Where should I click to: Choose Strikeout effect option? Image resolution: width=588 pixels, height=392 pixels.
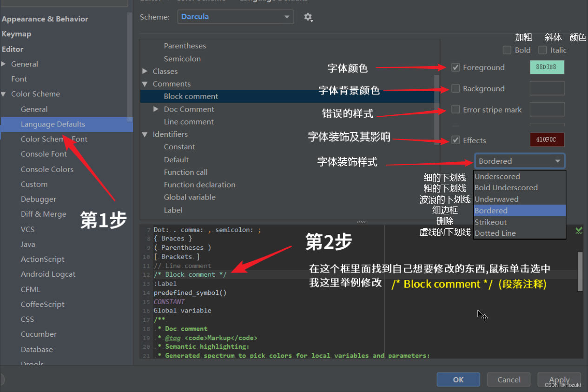click(520, 222)
